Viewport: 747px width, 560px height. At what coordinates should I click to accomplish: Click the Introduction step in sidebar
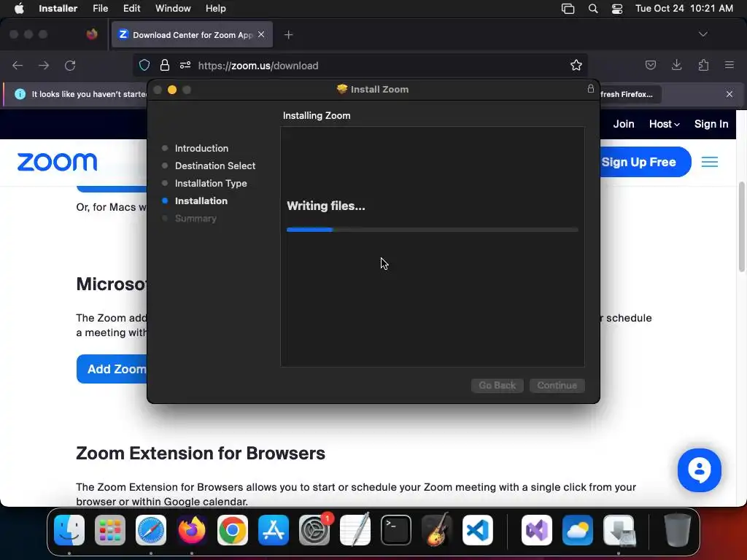(201, 148)
